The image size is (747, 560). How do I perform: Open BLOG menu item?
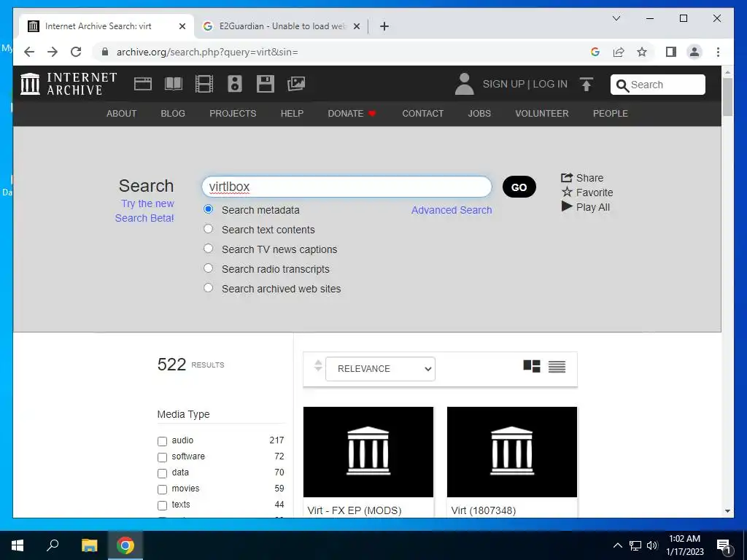tap(173, 113)
